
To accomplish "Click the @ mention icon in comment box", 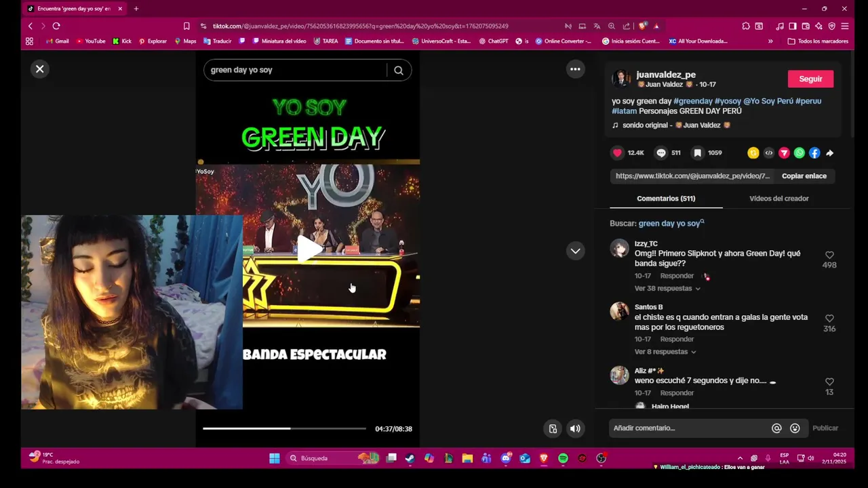I will (776, 428).
